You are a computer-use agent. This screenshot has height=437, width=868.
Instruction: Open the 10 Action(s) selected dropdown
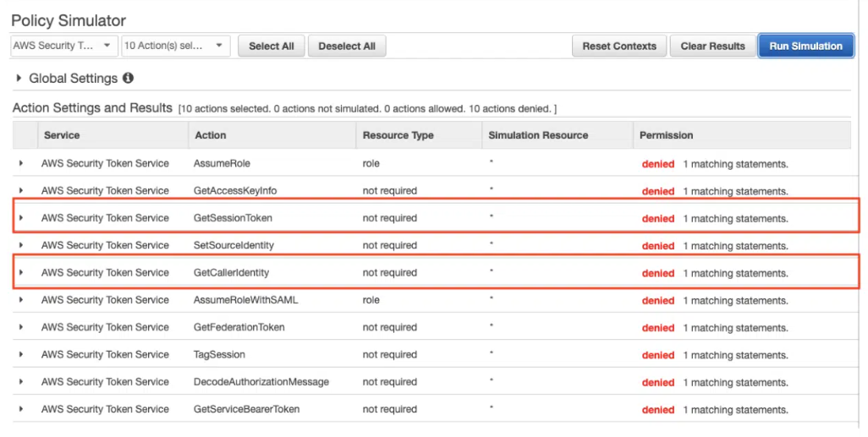click(x=175, y=46)
